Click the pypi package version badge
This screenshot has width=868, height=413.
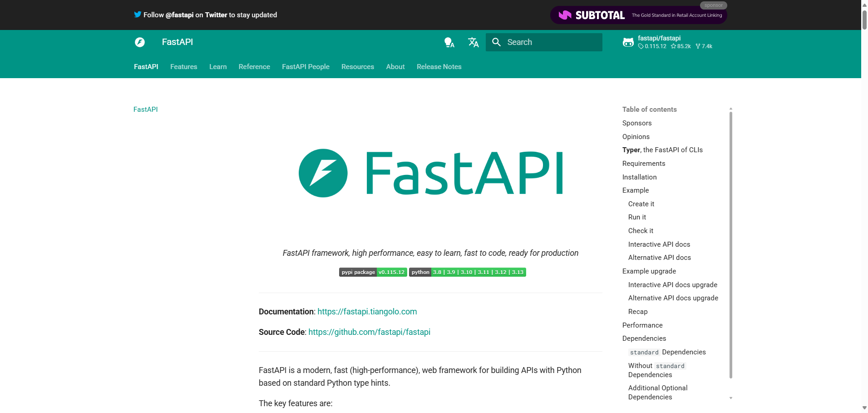tap(373, 272)
